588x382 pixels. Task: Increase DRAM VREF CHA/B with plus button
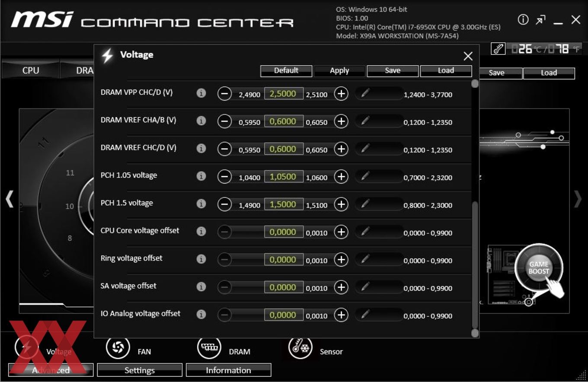click(341, 121)
